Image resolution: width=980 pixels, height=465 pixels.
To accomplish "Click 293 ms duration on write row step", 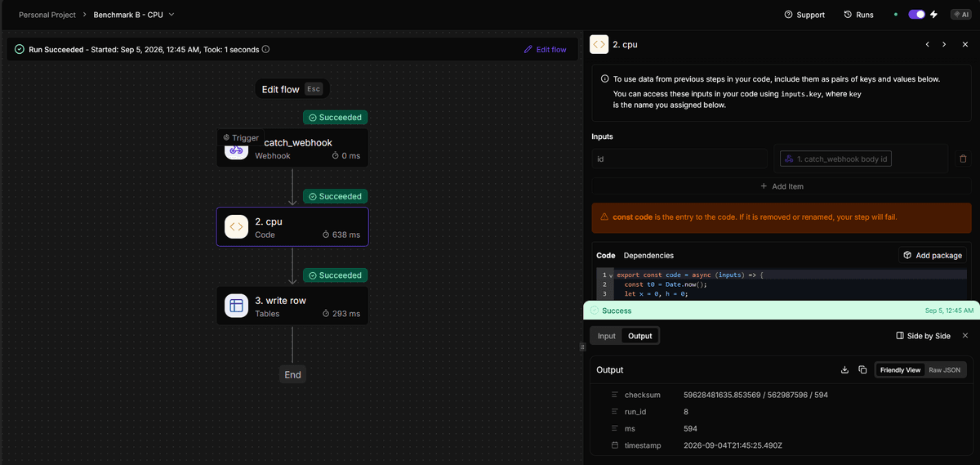I will 341,314.
